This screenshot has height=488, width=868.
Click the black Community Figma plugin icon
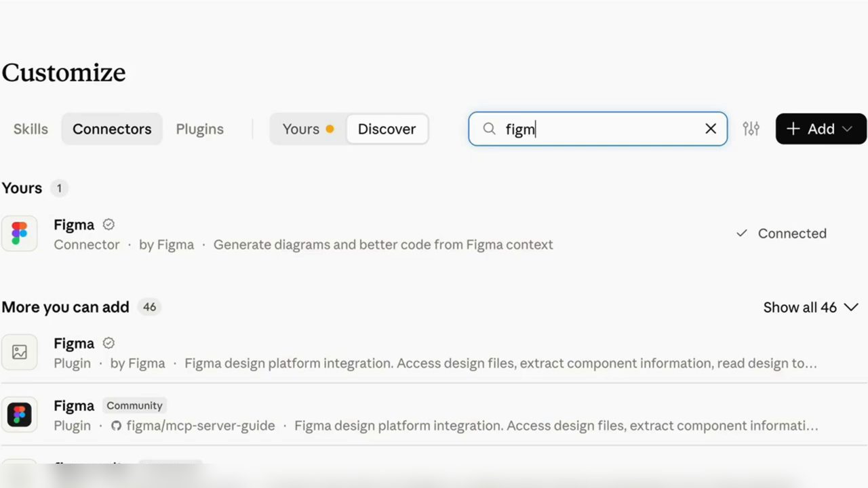(x=19, y=414)
